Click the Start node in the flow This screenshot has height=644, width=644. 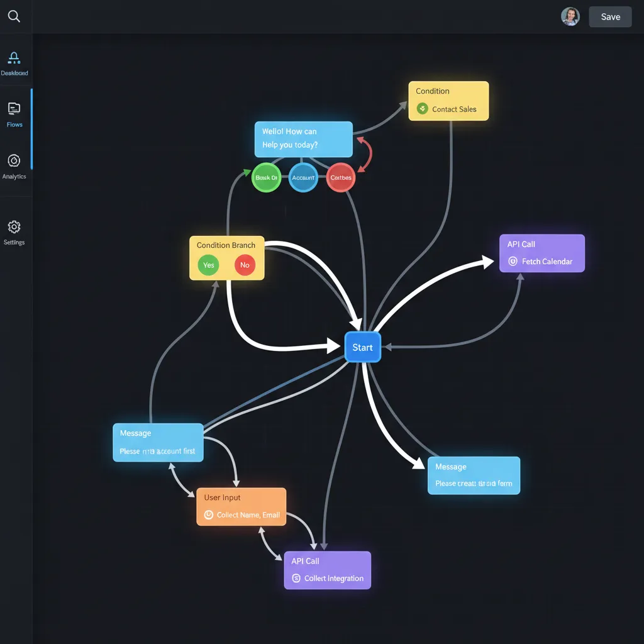(362, 346)
